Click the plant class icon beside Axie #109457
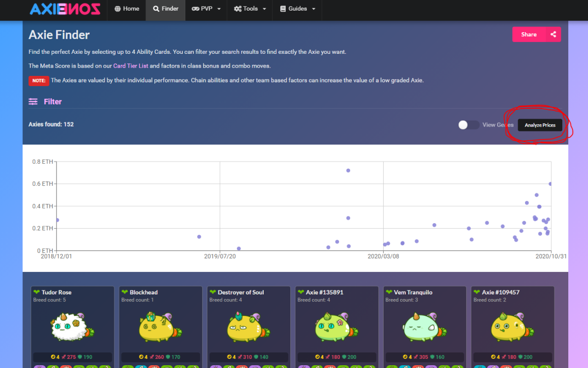 477,292
